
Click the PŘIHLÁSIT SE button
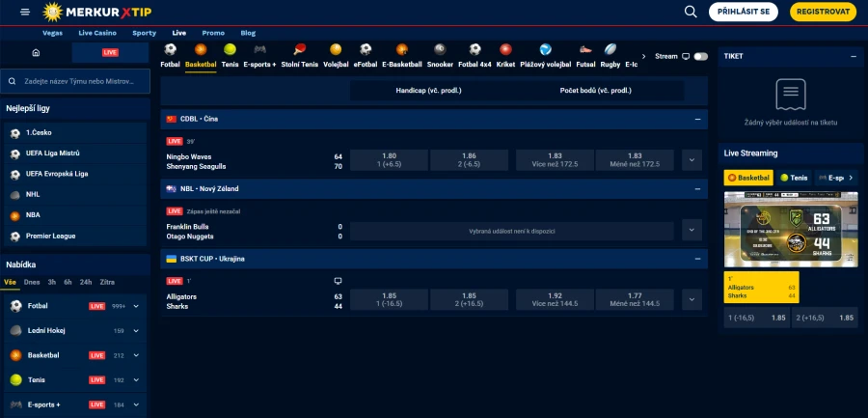744,12
